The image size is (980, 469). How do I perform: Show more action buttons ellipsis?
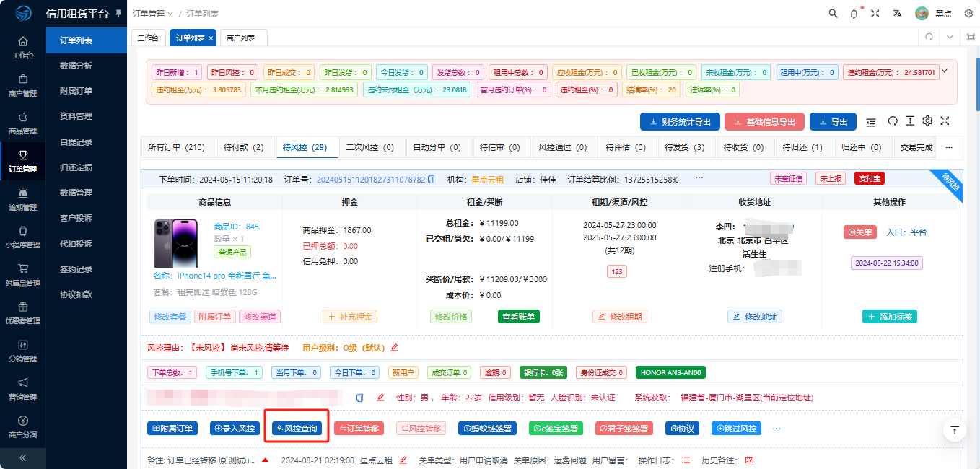coord(776,428)
